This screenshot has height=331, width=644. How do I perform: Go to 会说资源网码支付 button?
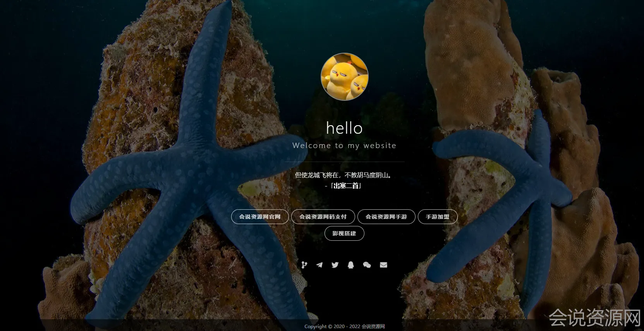(323, 217)
